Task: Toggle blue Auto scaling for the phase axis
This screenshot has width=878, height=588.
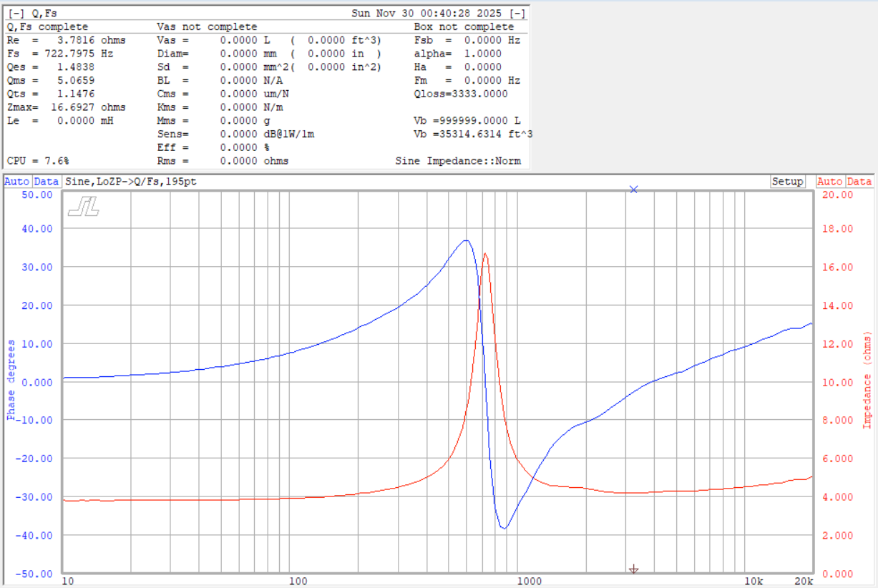Action: coord(17,182)
